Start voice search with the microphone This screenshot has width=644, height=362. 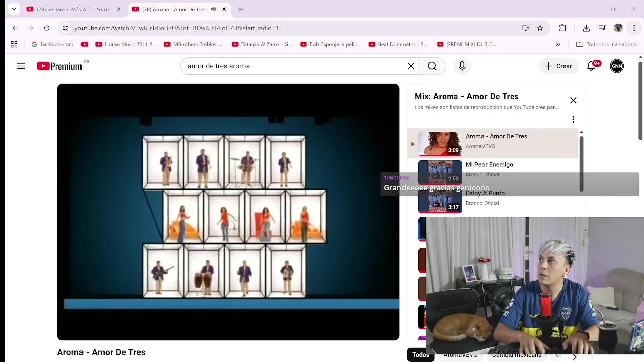tap(462, 66)
